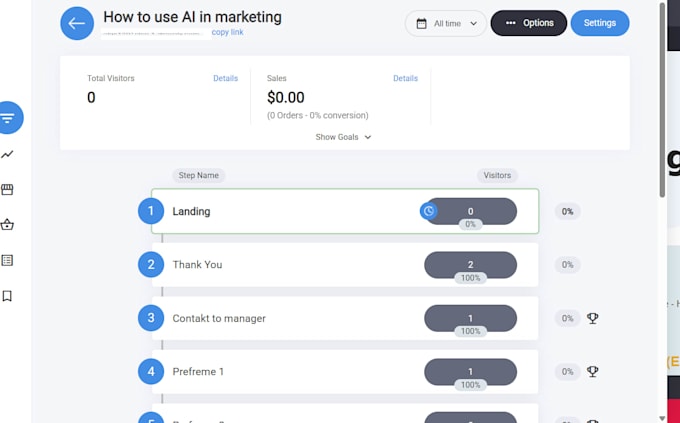Click the clock icon on Landing row
The width and height of the screenshot is (680, 423).
click(428, 211)
